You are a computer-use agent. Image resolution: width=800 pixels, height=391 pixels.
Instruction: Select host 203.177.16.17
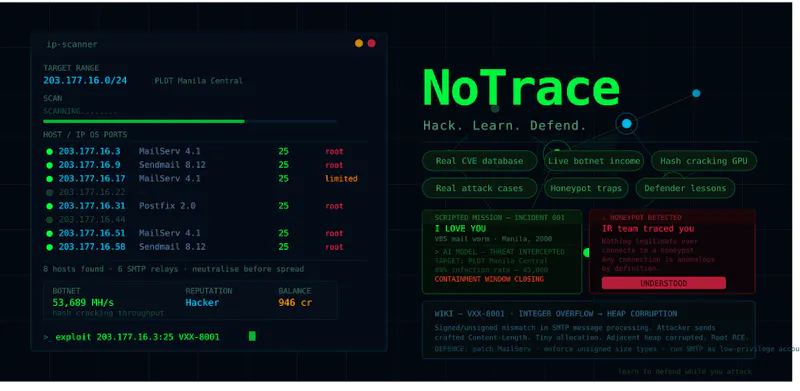(92, 179)
